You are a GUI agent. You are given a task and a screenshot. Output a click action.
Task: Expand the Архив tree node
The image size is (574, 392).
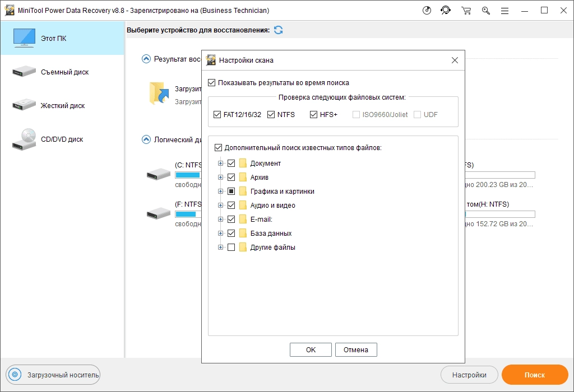[220, 178]
